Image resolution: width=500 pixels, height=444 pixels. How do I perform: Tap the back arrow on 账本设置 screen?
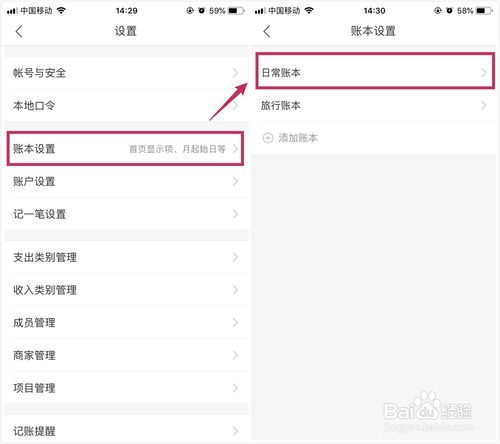click(266, 32)
